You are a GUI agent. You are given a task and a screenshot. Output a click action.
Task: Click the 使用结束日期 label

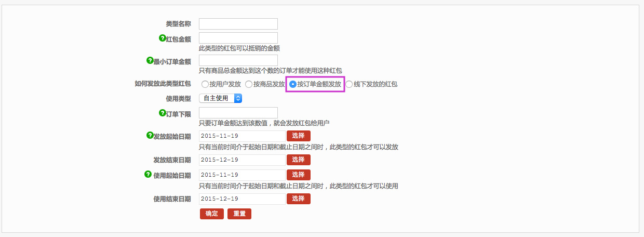172,199
